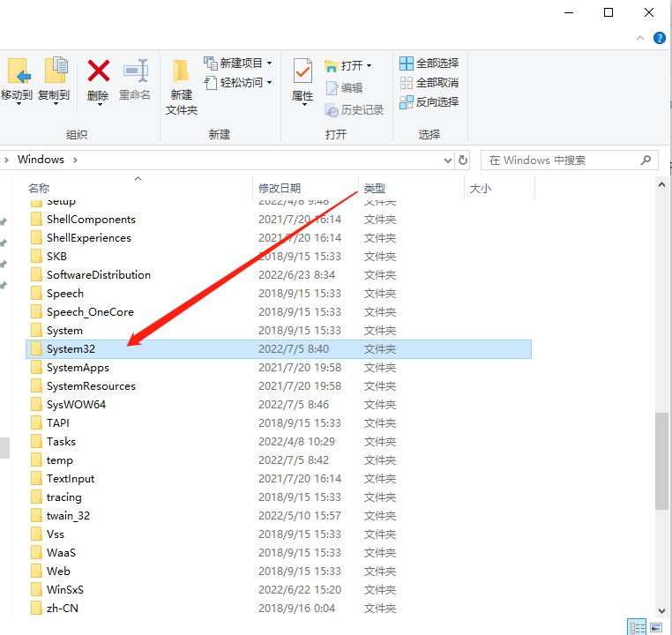
Task: Select the TAPI folder icon
Action: click(36, 423)
